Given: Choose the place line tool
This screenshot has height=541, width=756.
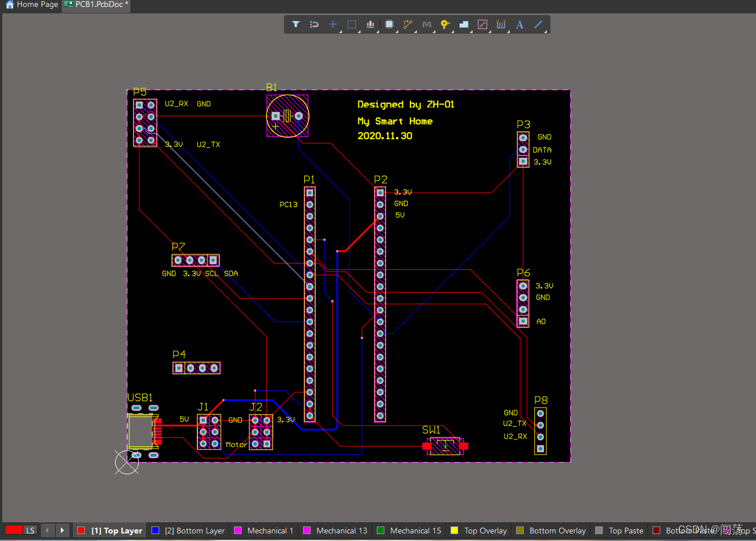Looking at the screenshot, I should [x=538, y=24].
